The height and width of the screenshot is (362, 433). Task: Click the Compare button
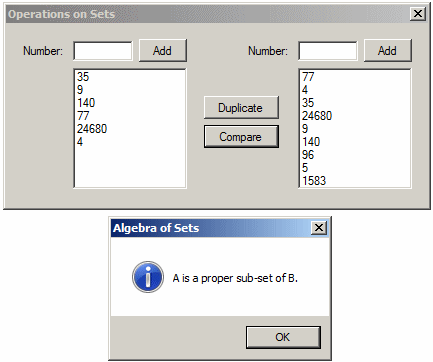(241, 137)
